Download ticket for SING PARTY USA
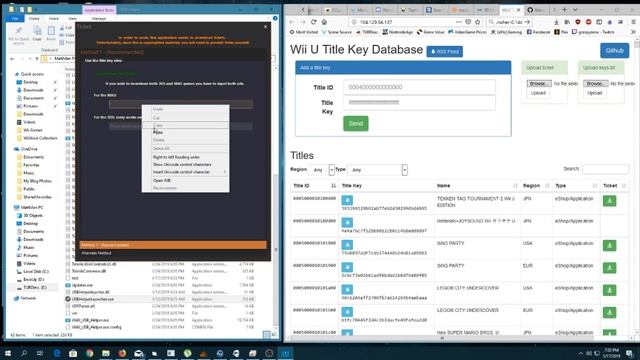Screen dimensions: 640x360 609,246
